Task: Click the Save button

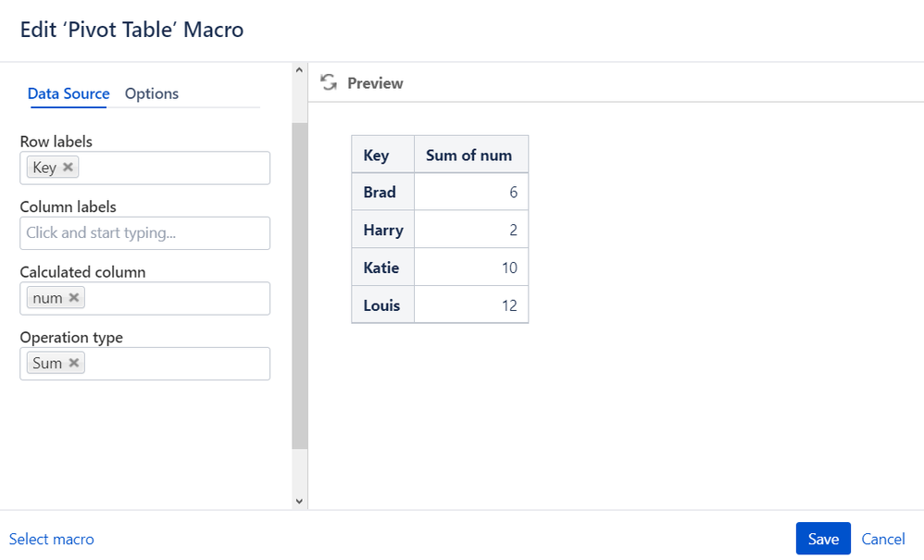Action: [x=822, y=539]
